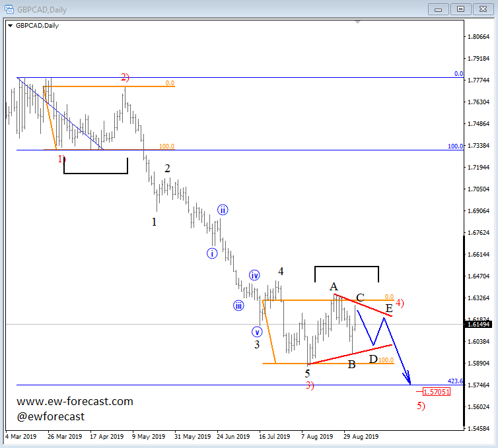Screen dimensions: 498x448
Task: Click the date label 31 May 2019
Action: [192, 437]
